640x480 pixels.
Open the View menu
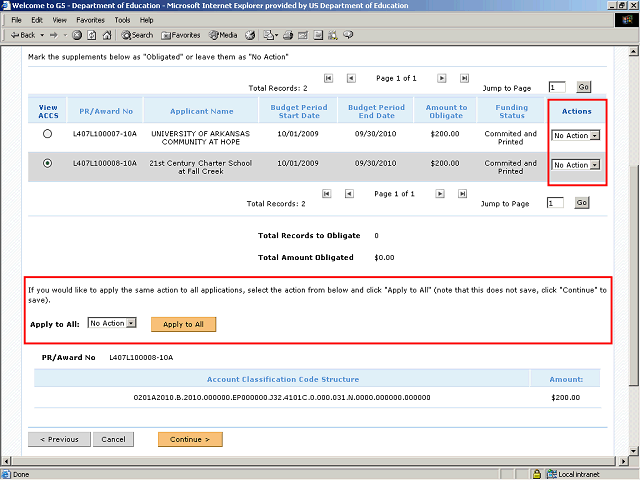click(x=58, y=20)
